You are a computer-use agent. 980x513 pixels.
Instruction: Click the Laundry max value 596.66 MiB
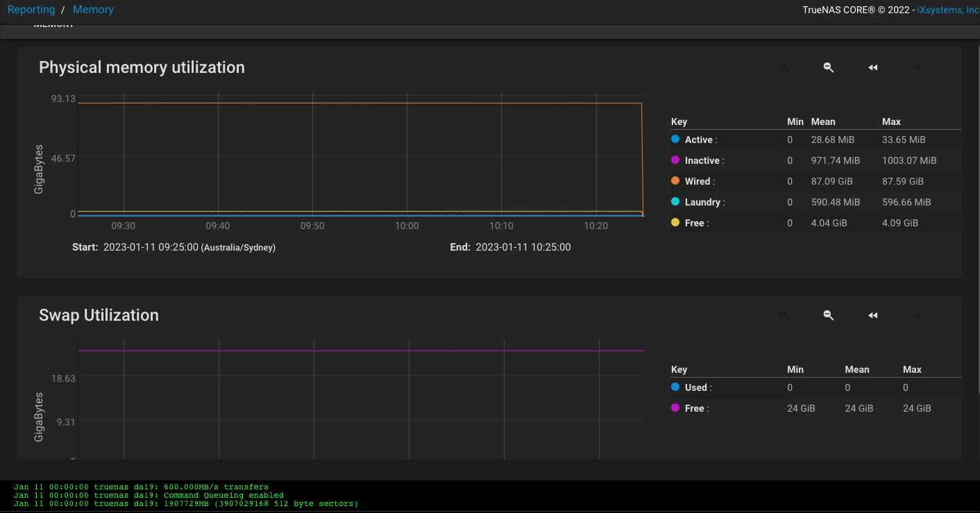[x=906, y=202]
